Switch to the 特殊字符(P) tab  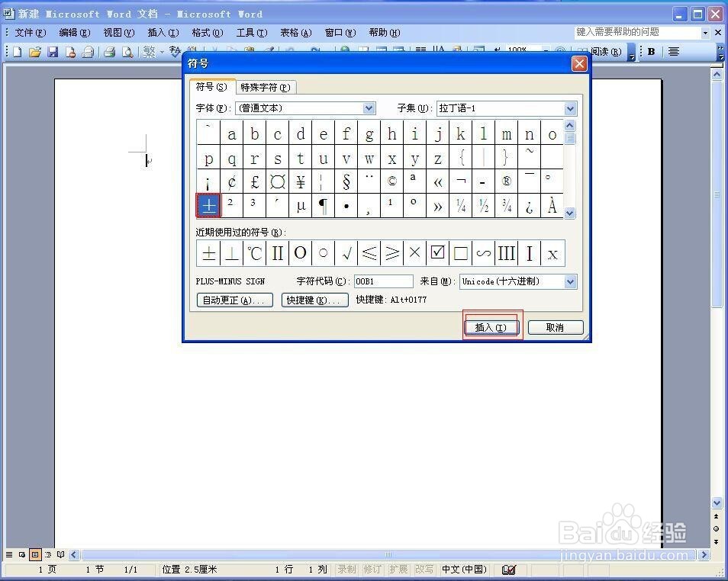point(266,87)
